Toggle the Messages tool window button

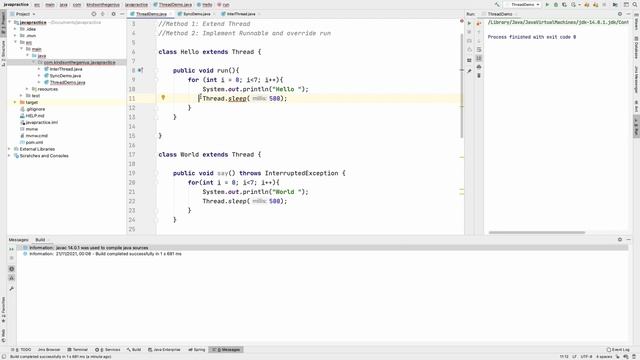pyautogui.click(x=226, y=350)
